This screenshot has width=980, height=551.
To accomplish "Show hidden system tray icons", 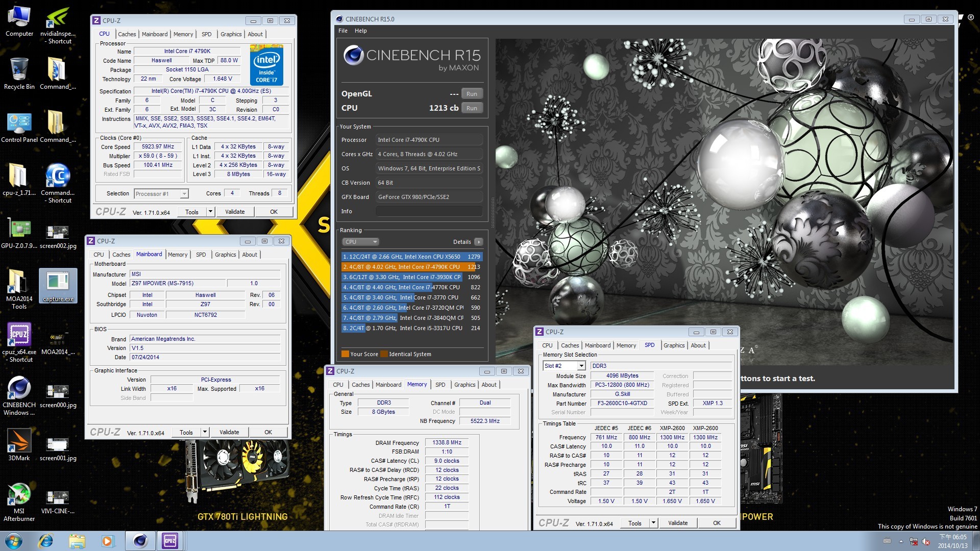I will pos(901,542).
